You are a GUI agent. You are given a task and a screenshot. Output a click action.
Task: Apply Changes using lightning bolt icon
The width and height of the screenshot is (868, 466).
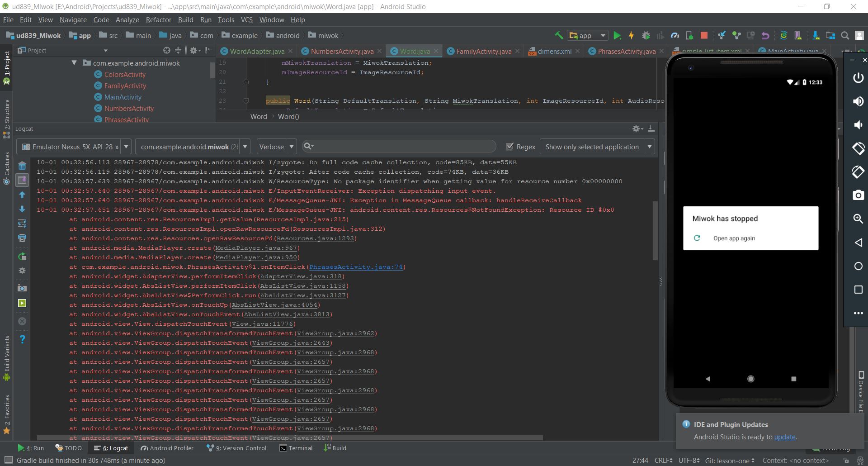632,35
